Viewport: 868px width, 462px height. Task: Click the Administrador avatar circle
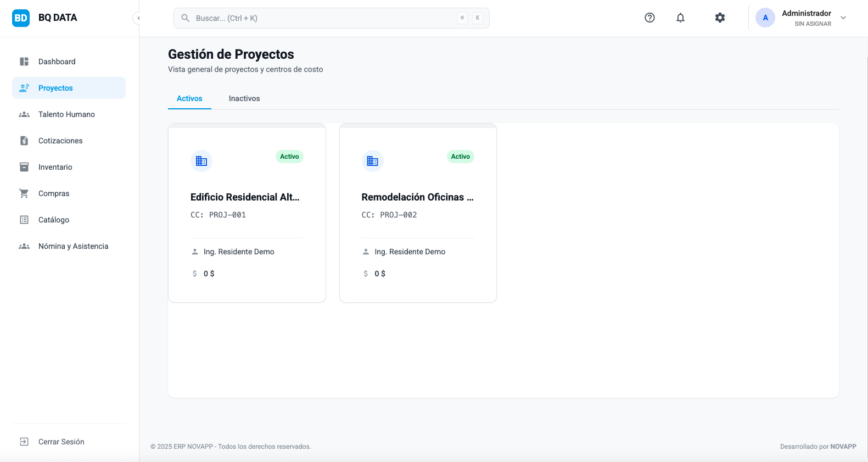pos(765,18)
